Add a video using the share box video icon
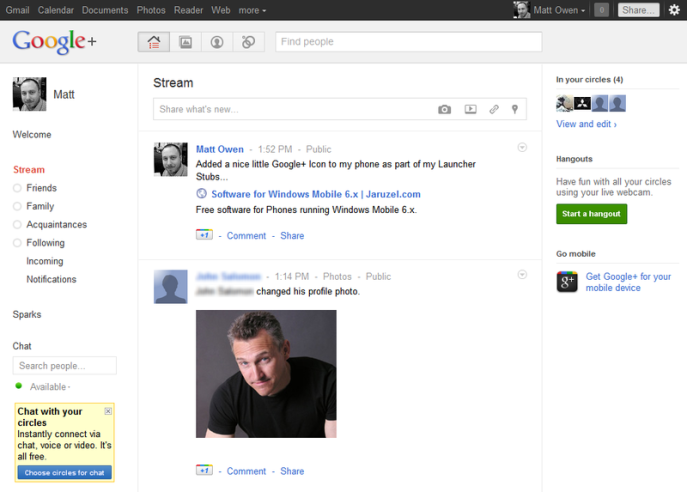Screen dimensions: 687x492 tap(470, 109)
